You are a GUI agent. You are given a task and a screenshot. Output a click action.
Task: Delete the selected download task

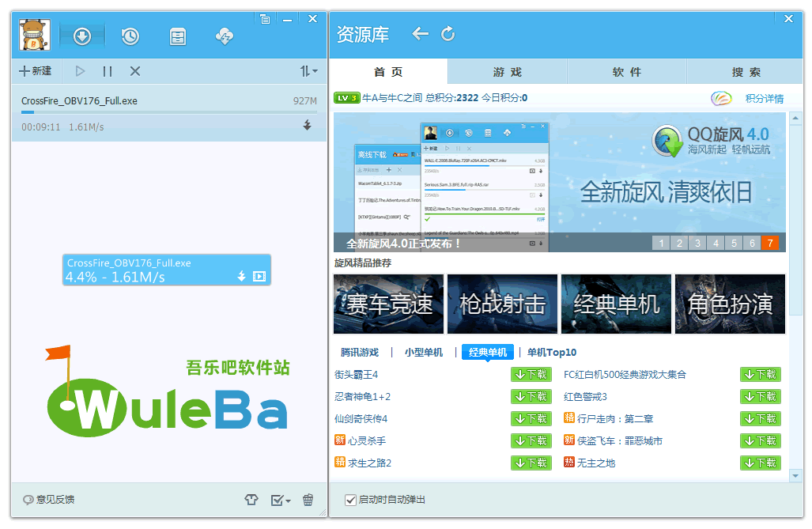coord(135,71)
